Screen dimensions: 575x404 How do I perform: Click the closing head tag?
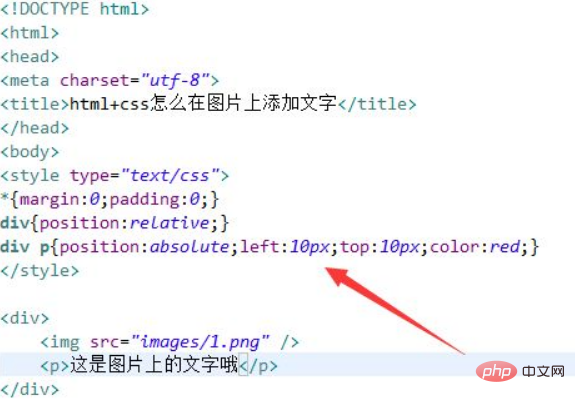[35, 128]
